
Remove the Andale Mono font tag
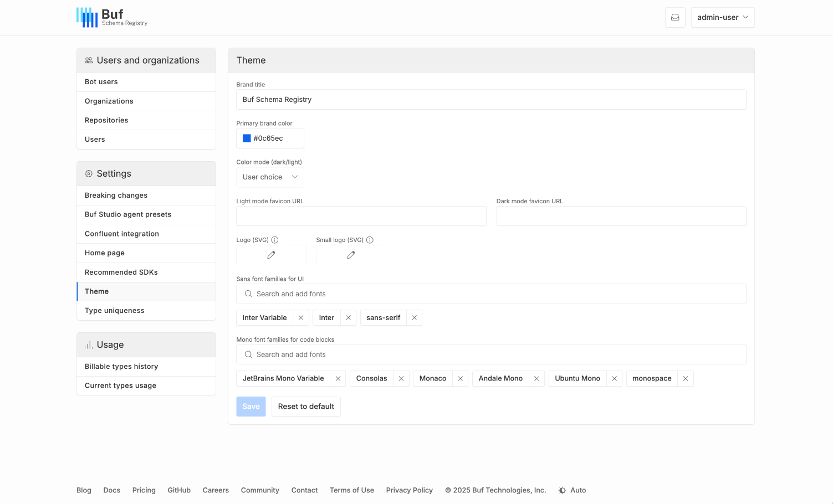536,379
